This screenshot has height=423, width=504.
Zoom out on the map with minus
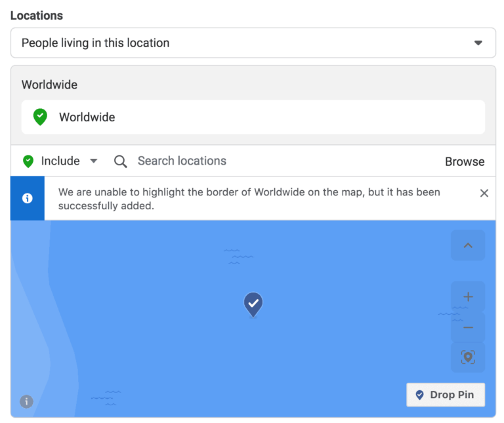(x=468, y=327)
